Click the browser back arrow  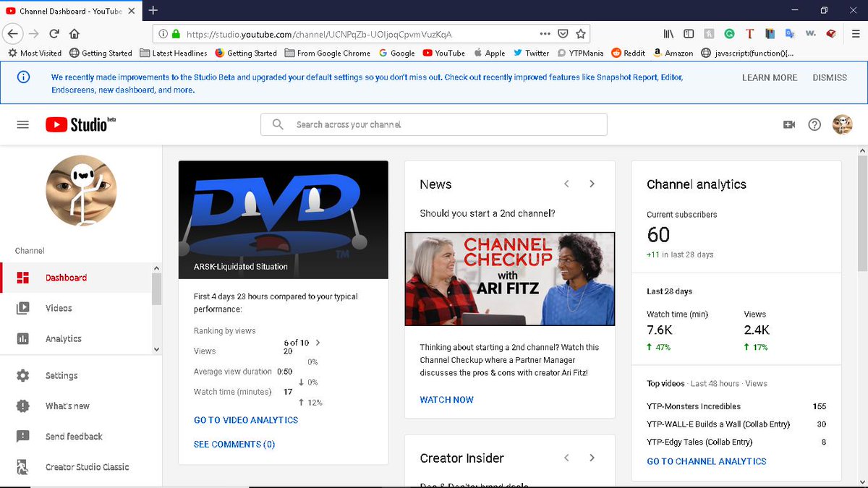coord(14,33)
